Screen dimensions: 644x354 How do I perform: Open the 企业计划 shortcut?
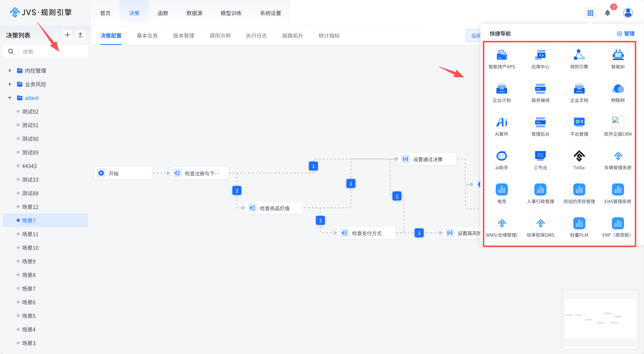[x=502, y=89]
